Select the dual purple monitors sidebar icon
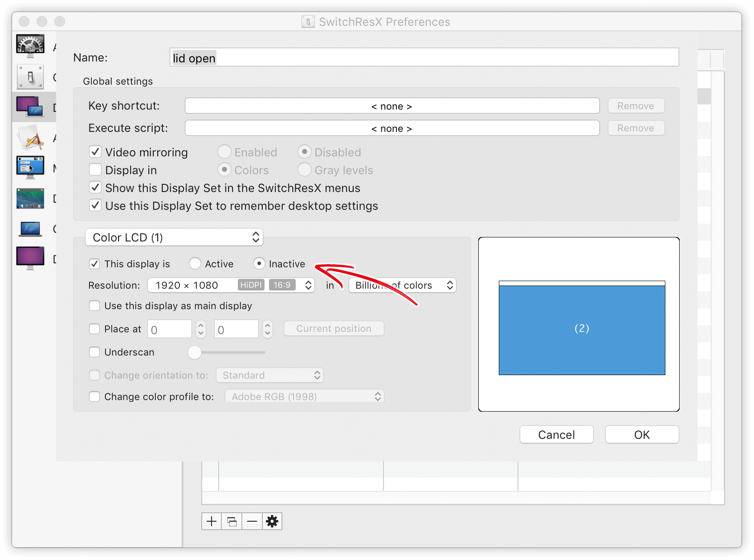This screenshot has height=560, width=754. click(x=30, y=107)
